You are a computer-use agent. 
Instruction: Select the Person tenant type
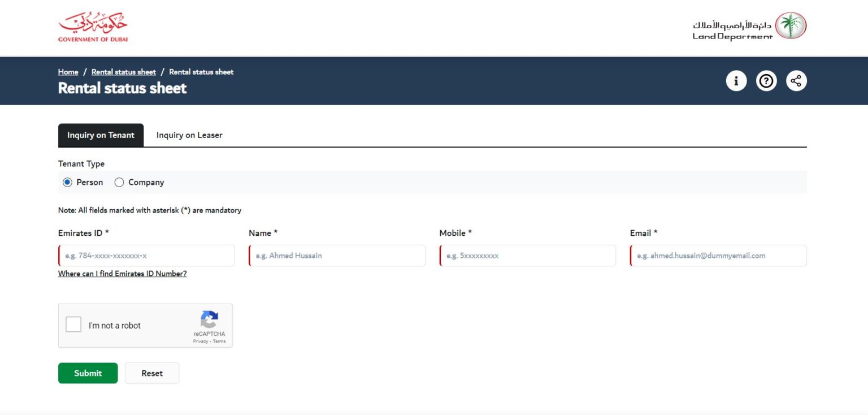point(68,182)
